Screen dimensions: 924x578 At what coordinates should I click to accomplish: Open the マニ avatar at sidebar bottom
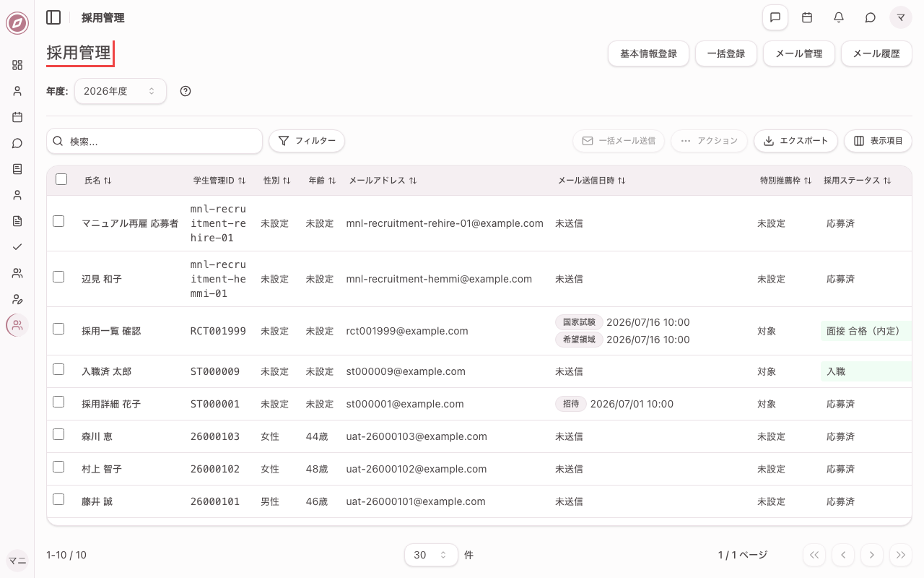(x=17, y=561)
